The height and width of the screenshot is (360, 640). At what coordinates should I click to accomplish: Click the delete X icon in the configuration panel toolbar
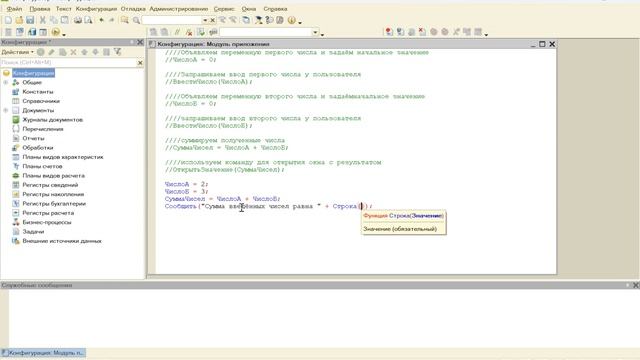(73, 52)
